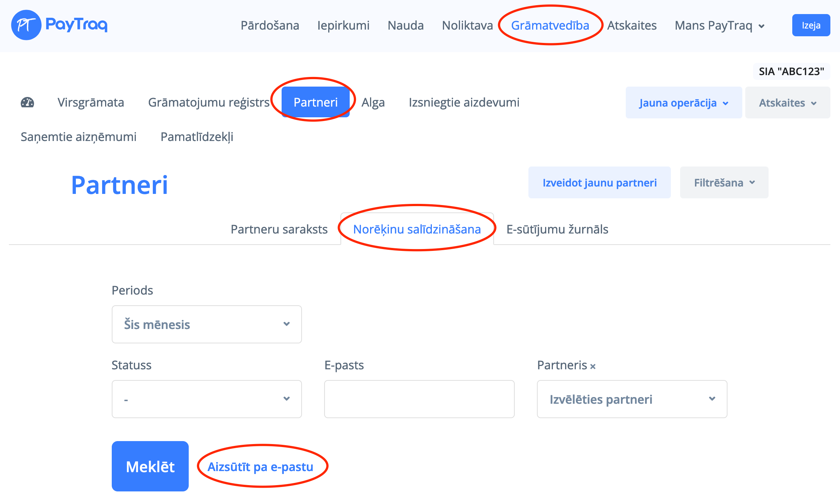Open the Virsgrāmata section
The height and width of the screenshot is (504, 840).
[x=91, y=103]
